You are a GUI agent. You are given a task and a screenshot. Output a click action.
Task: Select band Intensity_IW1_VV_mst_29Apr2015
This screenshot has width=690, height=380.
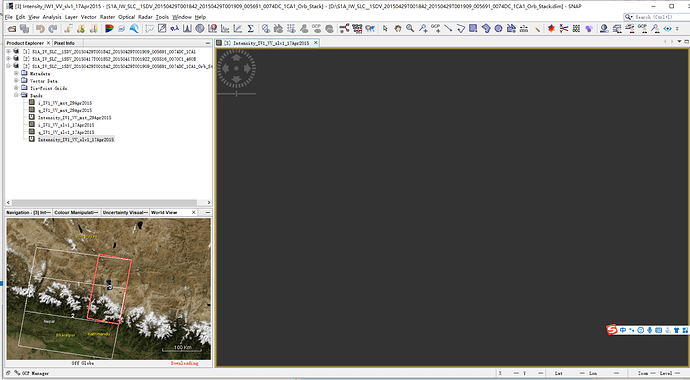(74, 117)
